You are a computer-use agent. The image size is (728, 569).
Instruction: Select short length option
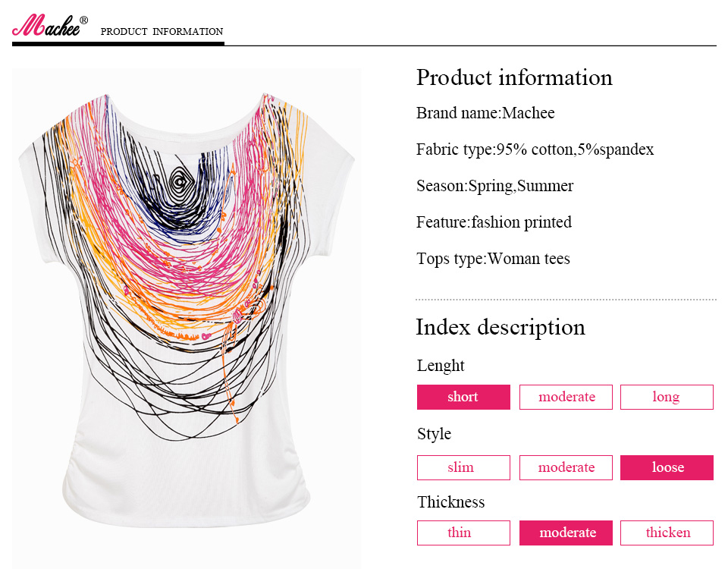463,397
